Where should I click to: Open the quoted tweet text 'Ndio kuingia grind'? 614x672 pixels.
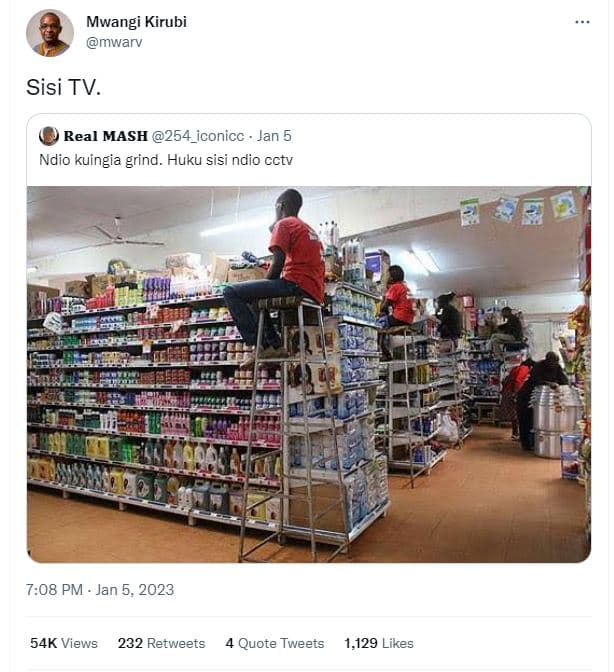pyautogui.click(x=102, y=160)
